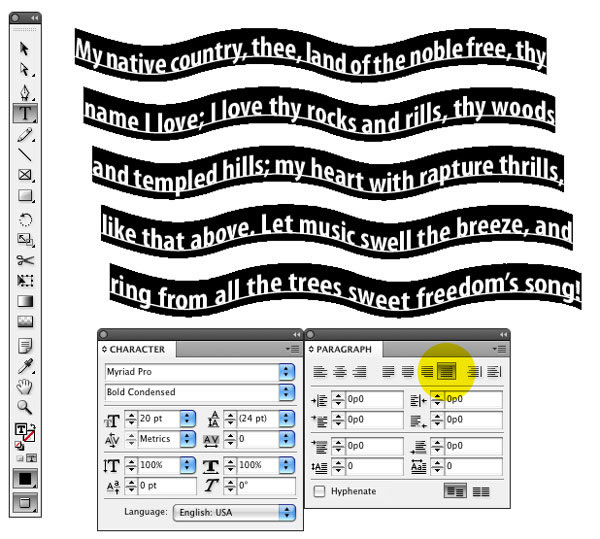Open the Paragraph panel flyout menu
The width and height of the screenshot is (600, 539).
[x=500, y=349]
